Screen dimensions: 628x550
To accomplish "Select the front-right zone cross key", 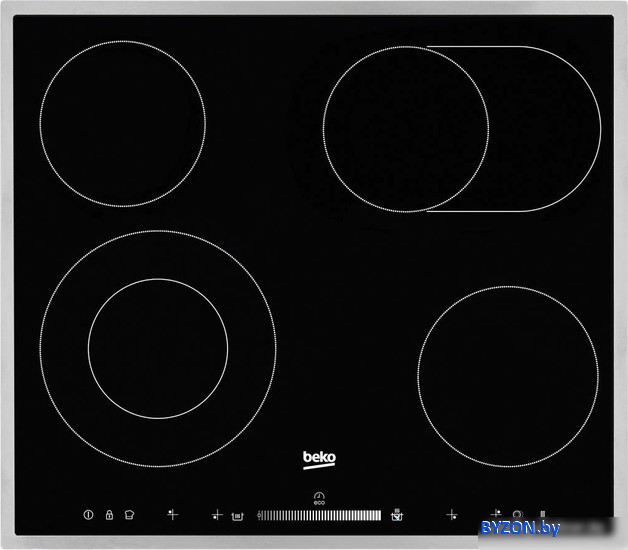I will (x=452, y=514).
